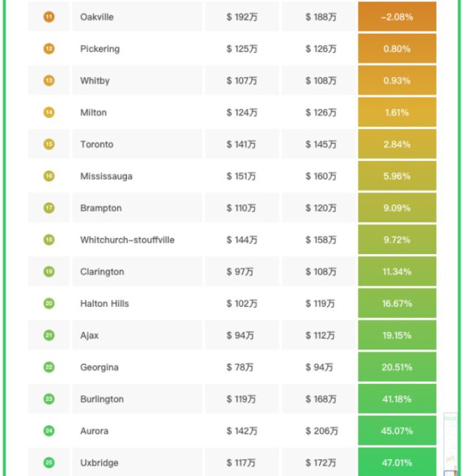Click Brampton's 9.09% change cell

397,209
